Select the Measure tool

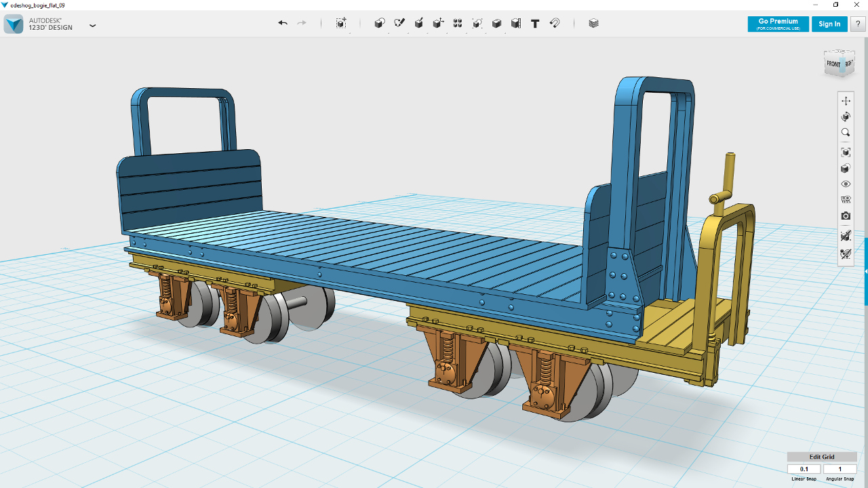click(x=516, y=23)
